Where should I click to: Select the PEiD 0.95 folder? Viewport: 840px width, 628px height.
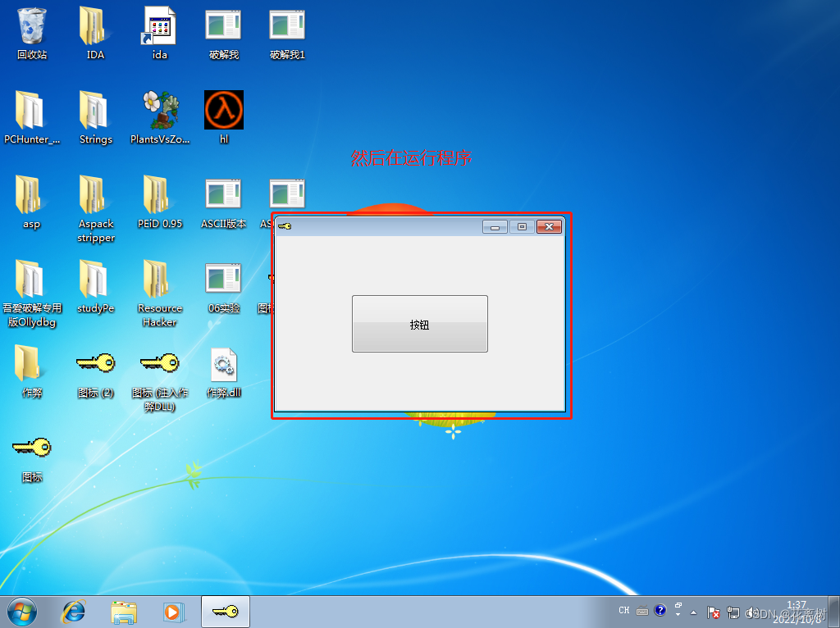(x=160, y=202)
